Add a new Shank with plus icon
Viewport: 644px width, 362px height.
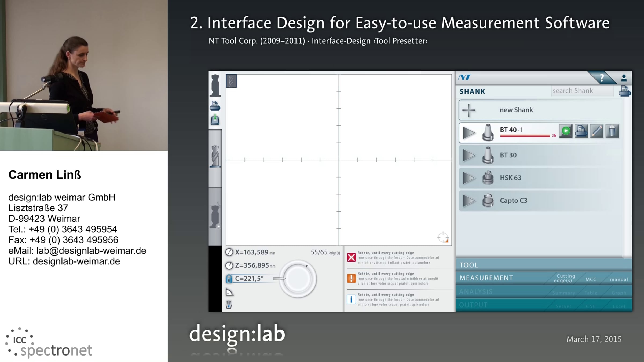coord(469,110)
